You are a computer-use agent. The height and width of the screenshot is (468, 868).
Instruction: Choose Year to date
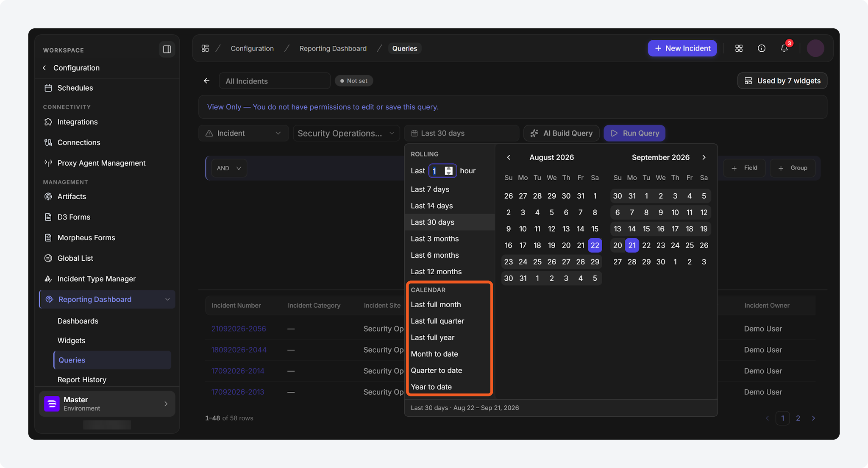tap(450, 387)
